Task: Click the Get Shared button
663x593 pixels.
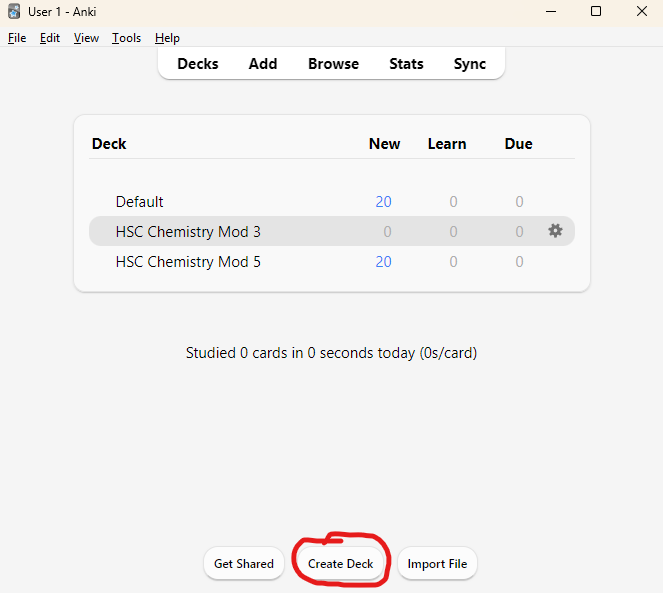Action: (x=244, y=563)
